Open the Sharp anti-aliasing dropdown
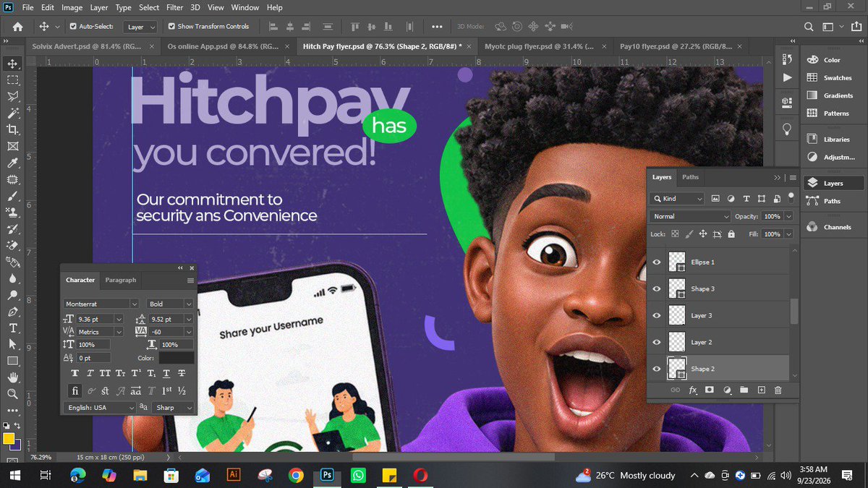The image size is (868, 488). pyautogui.click(x=174, y=408)
